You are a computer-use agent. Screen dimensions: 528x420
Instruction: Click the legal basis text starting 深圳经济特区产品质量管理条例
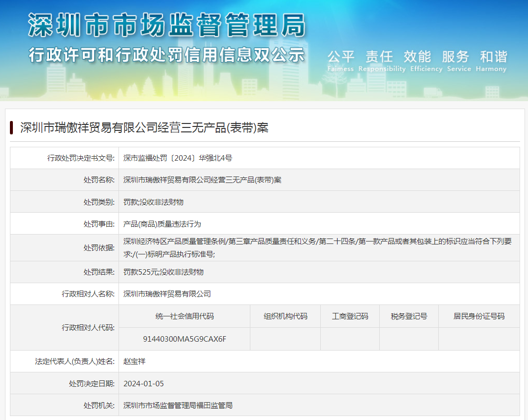(317, 247)
